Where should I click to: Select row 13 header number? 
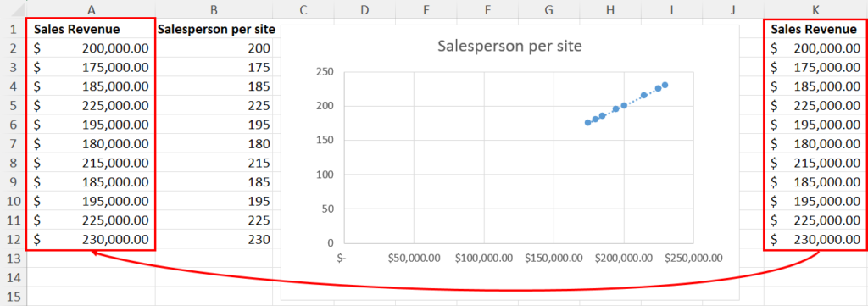click(14, 259)
